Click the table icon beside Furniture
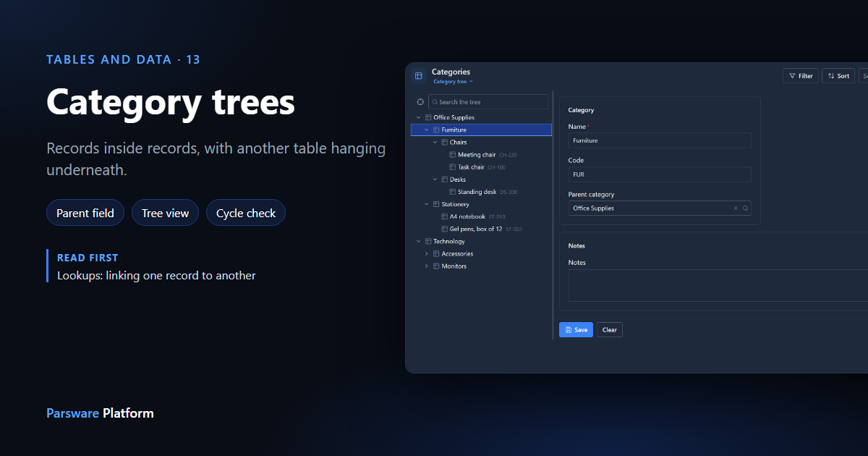The image size is (868, 456). click(x=436, y=130)
